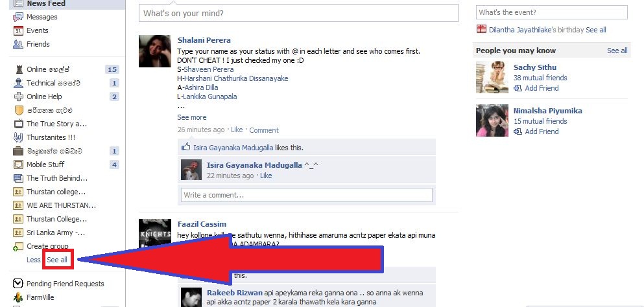The height and width of the screenshot is (307, 644).
Task: Click the Create group plus icon
Action: point(18,246)
